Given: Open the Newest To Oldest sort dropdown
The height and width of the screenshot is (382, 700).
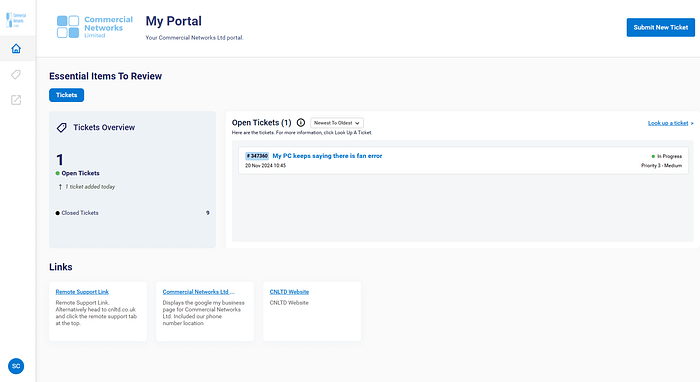Looking at the screenshot, I should click(x=337, y=123).
